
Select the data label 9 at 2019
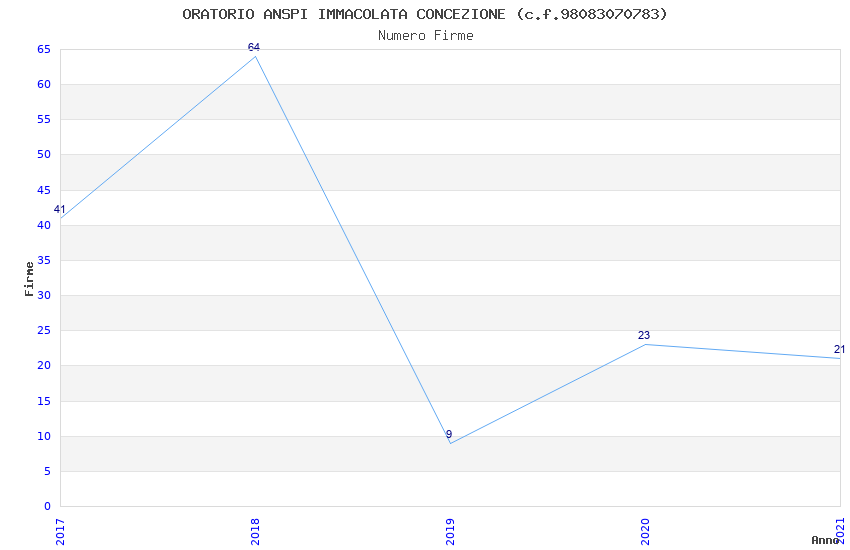coord(449,434)
